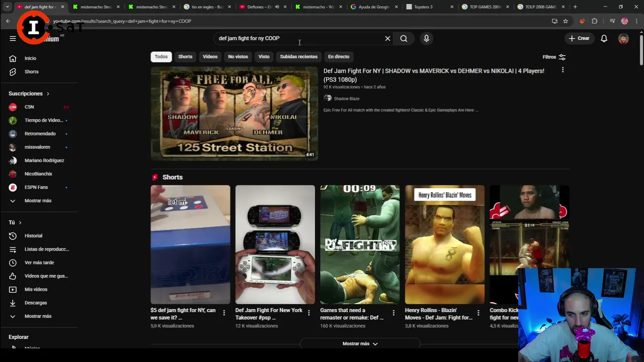Select the No vistos filter chip

pyautogui.click(x=238, y=56)
